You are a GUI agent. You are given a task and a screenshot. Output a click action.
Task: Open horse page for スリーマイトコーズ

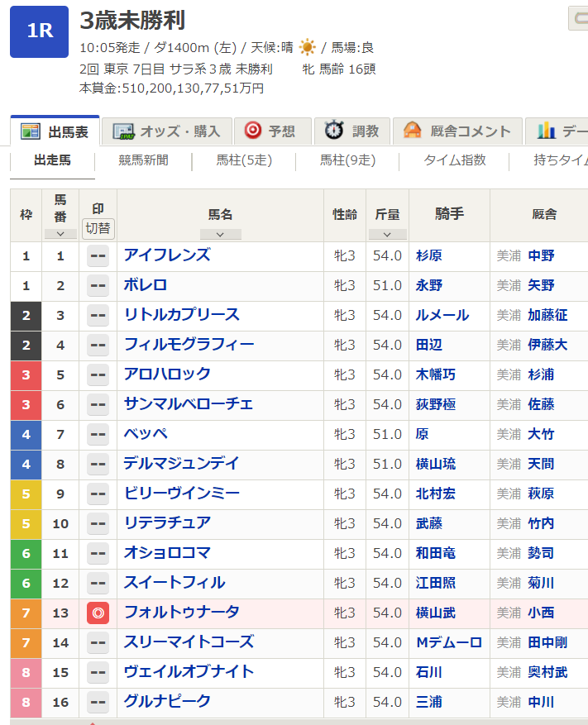tap(189, 642)
